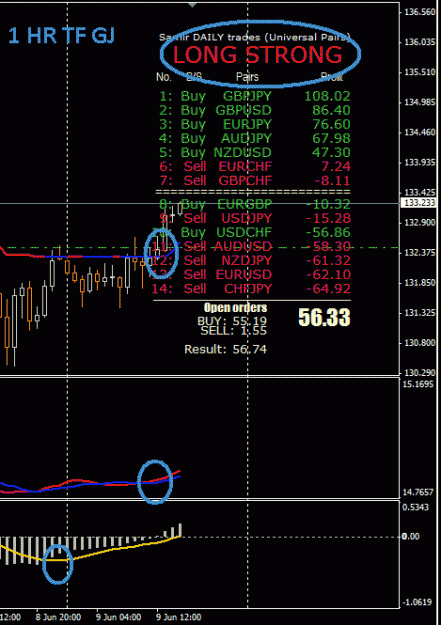The width and height of the screenshot is (441, 625).
Task: Click the 134.460 price axis label
Action: pos(419,132)
